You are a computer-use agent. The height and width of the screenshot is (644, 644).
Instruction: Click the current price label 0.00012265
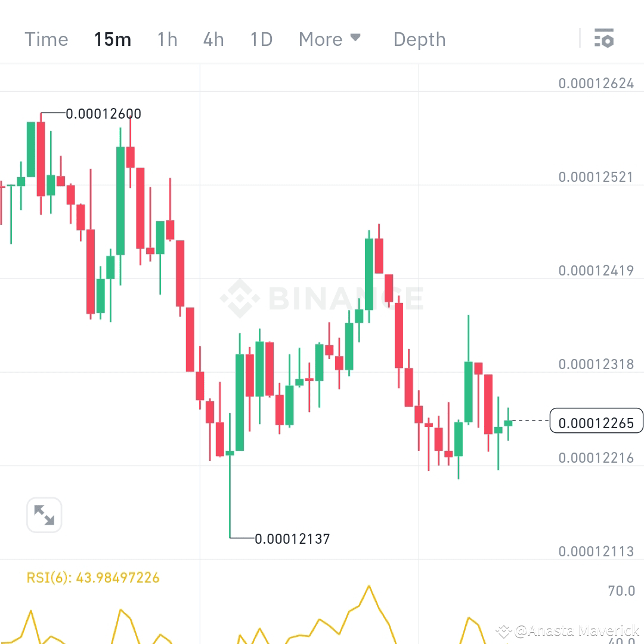pyautogui.click(x=596, y=423)
